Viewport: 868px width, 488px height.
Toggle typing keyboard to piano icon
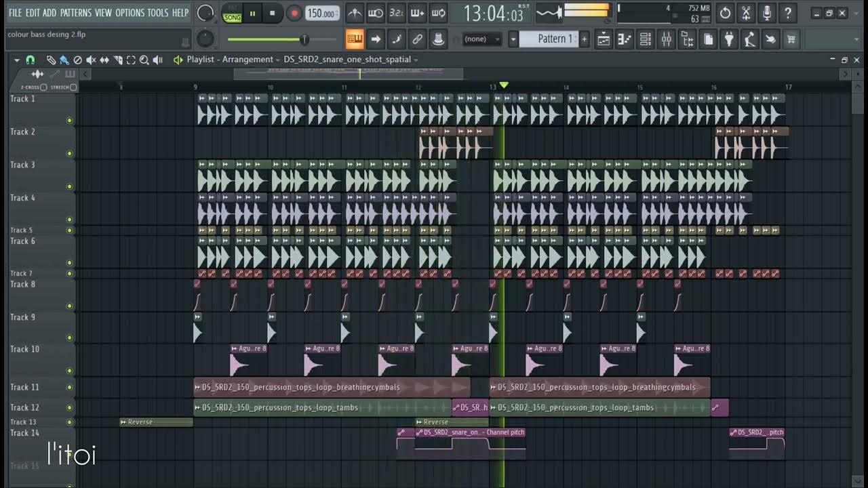[x=355, y=39]
